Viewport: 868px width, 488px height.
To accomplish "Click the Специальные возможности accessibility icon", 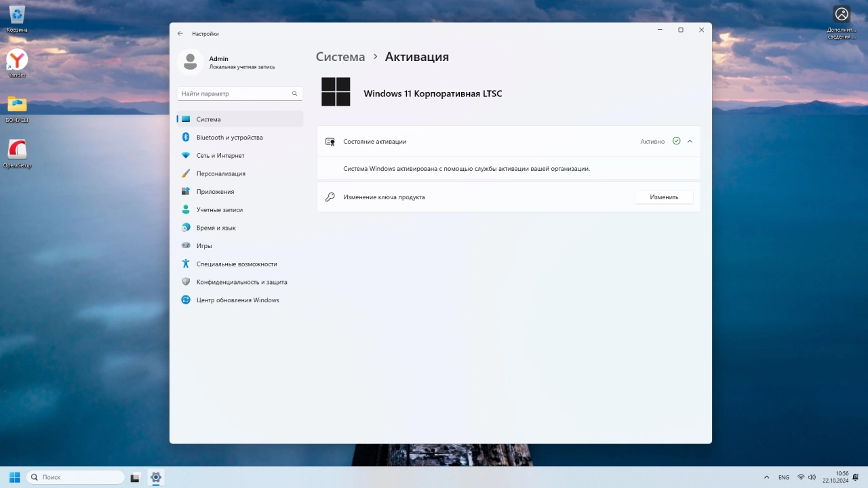I will (186, 264).
